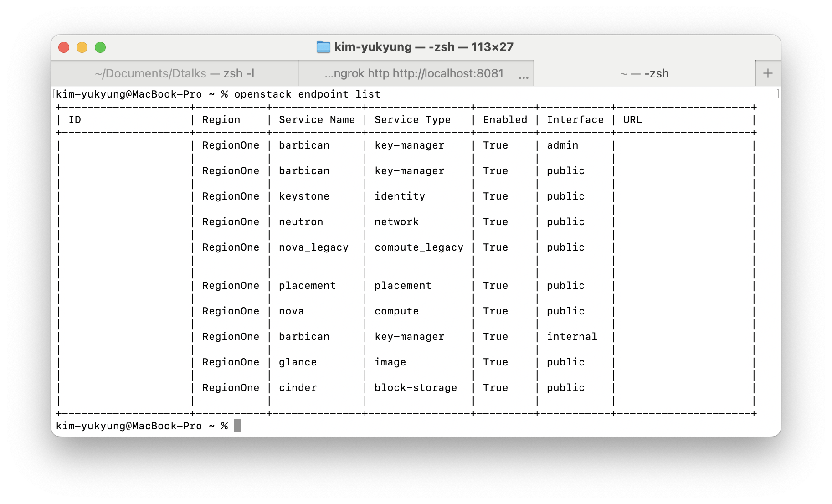The image size is (832, 504).
Task: Click 'nova_legacy' service name
Action: click(x=313, y=247)
